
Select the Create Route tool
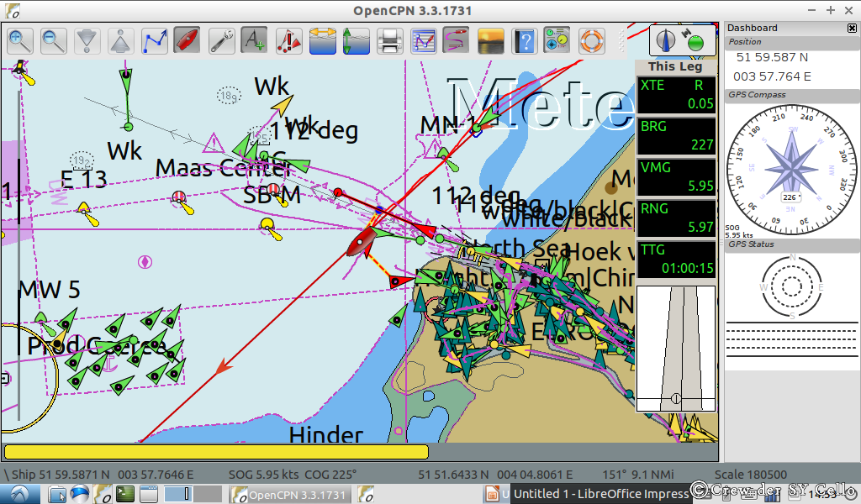[155, 39]
